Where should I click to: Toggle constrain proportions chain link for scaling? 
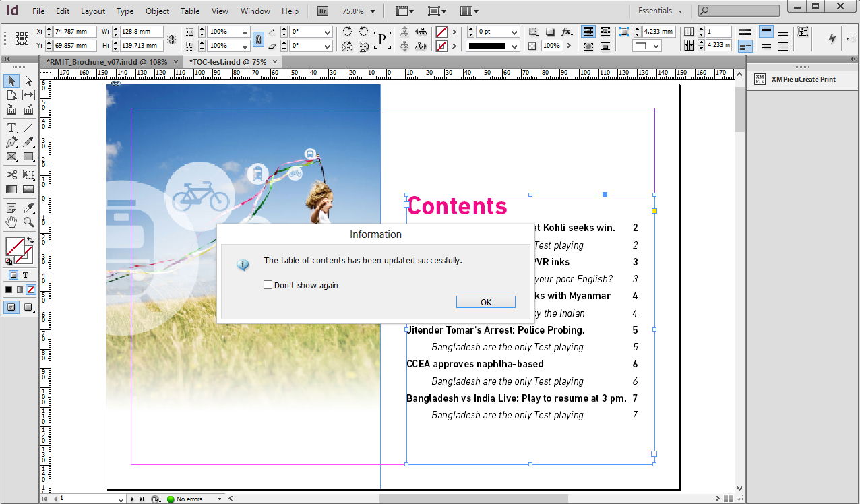tap(258, 39)
